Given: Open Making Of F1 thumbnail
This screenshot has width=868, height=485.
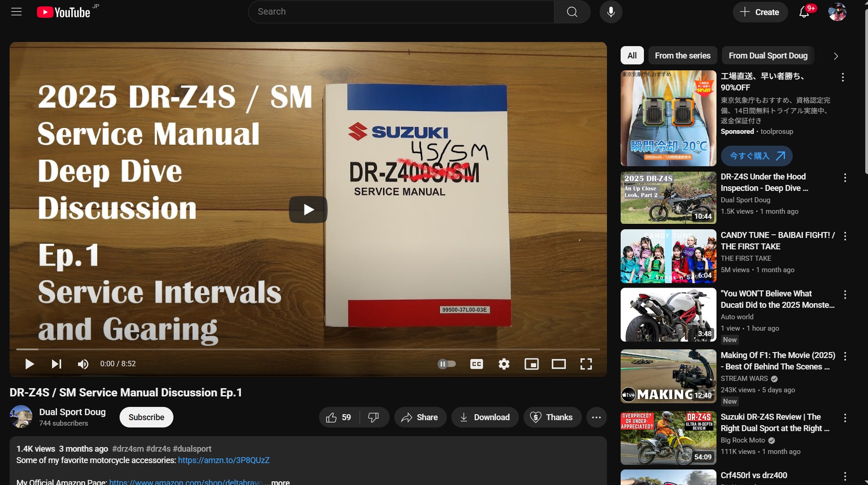Looking at the screenshot, I should pos(668,376).
